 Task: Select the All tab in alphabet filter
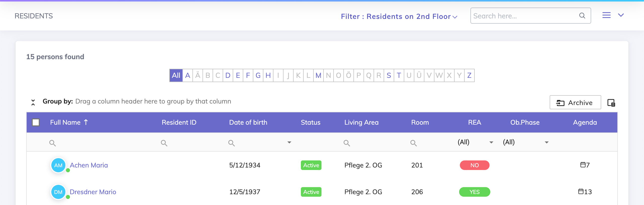pos(176,75)
